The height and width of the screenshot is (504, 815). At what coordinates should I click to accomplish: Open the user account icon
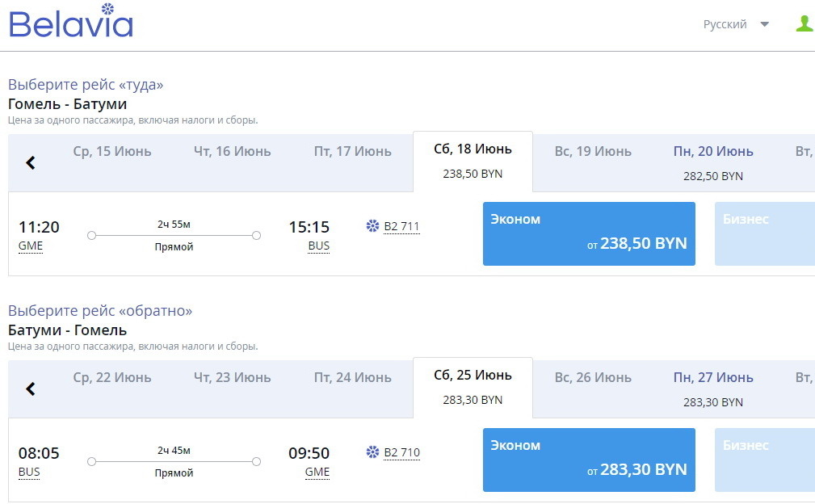coord(804,24)
